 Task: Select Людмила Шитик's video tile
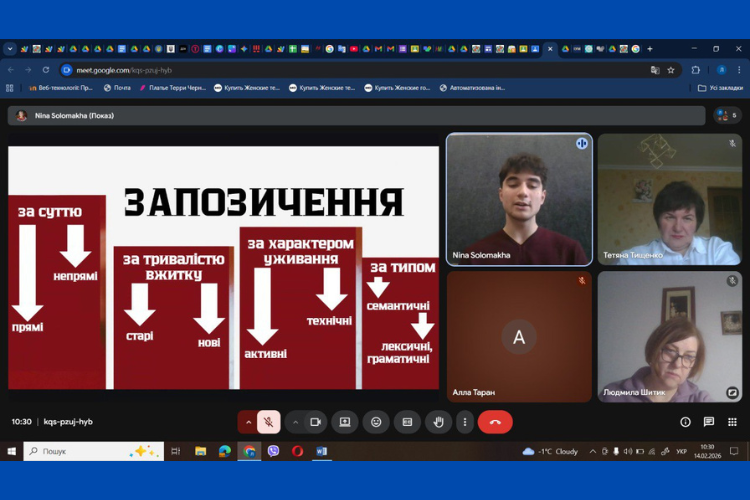click(669, 336)
